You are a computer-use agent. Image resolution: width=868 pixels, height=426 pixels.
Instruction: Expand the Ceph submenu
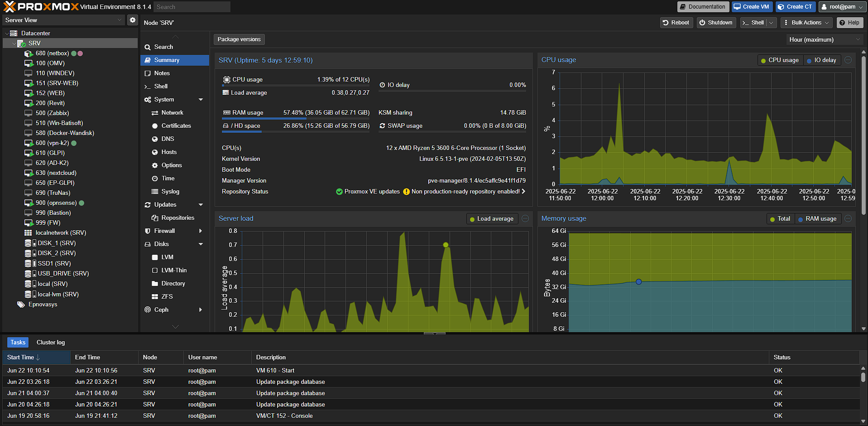tap(201, 310)
